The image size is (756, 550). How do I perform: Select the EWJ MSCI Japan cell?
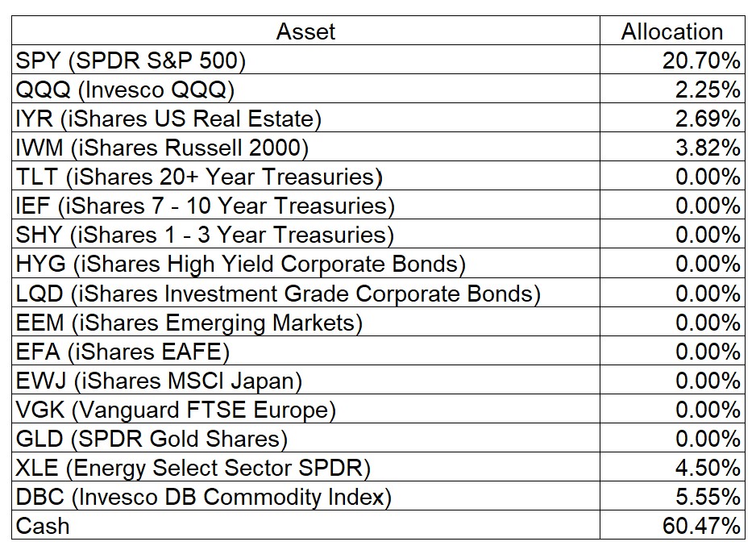tap(159, 381)
